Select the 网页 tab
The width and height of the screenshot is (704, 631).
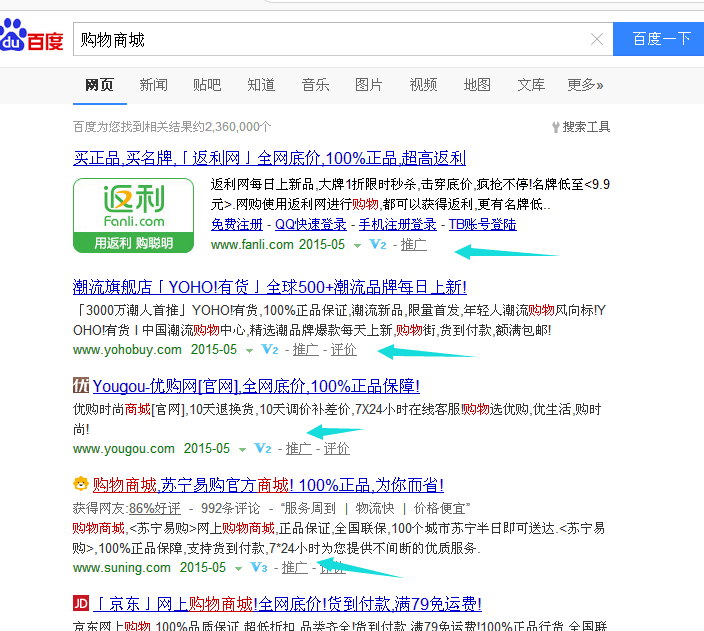[100, 84]
